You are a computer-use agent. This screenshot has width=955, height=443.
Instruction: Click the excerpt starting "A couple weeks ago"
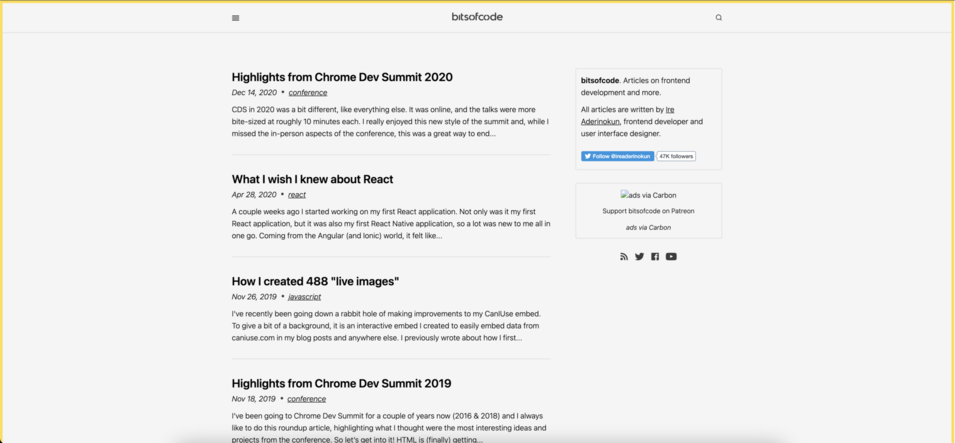[391, 224]
